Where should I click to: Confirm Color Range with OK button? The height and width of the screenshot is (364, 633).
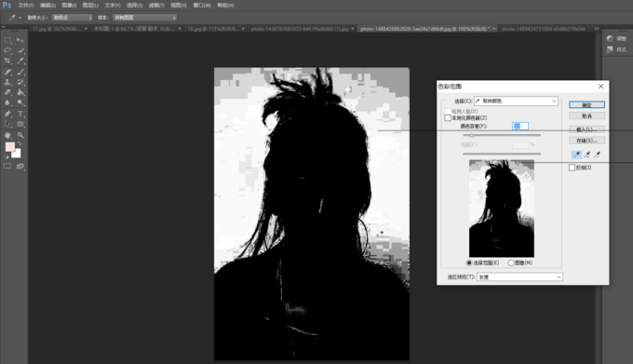(587, 105)
